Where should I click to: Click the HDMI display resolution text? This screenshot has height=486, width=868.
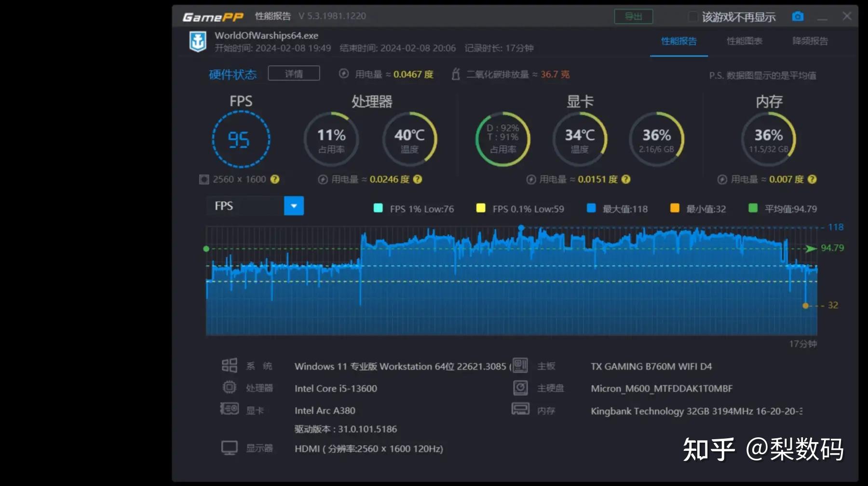point(369,448)
